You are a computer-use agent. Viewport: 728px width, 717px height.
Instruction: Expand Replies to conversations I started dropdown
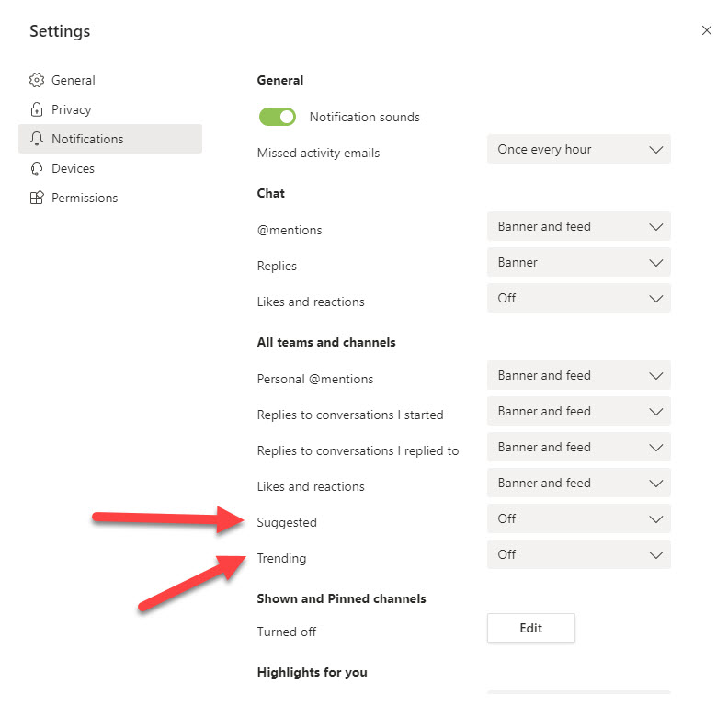pos(578,411)
